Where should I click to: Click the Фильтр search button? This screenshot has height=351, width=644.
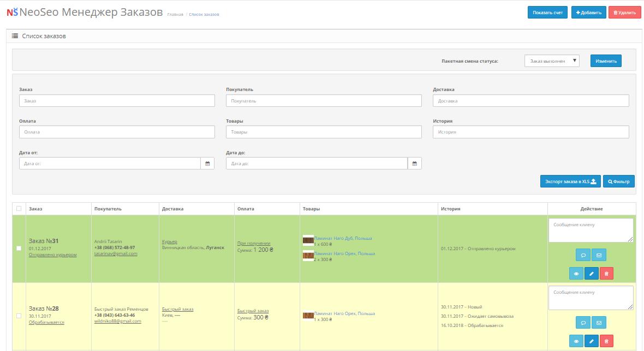coord(618,181)
